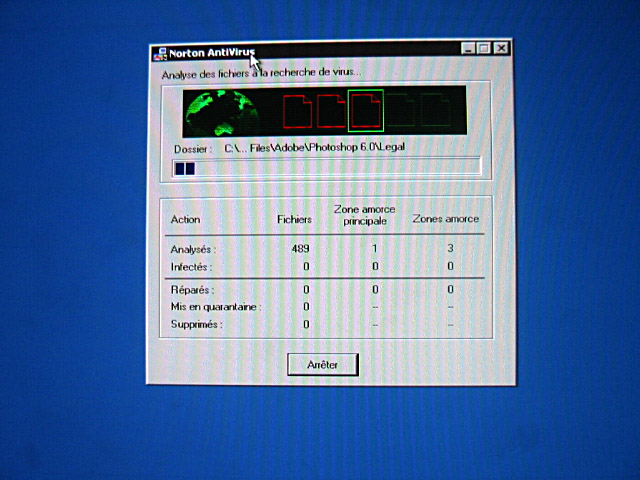This screenshot has height=480, width=640.
Task: Click the 'Analysés :' row label
Action: click(x=193, y=249)
